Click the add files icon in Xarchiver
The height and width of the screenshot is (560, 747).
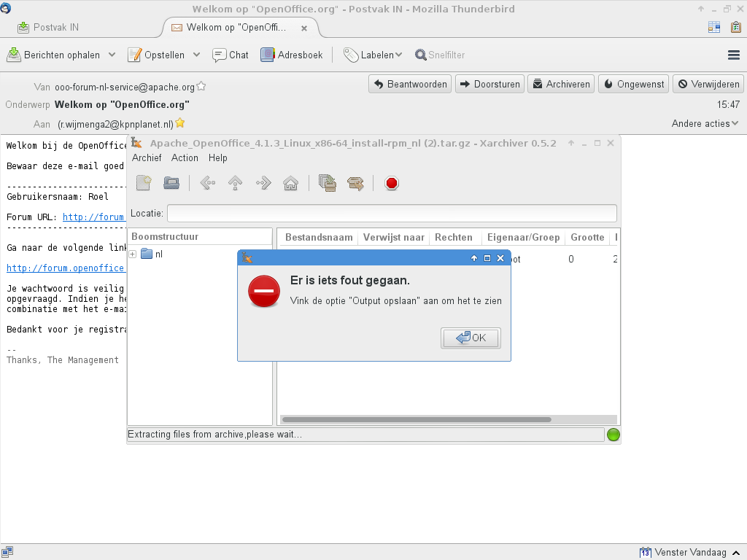(x=328, y=183)
